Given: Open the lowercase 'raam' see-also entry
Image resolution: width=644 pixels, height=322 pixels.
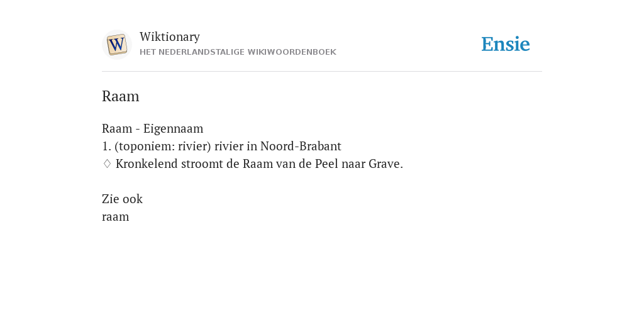Looking at the screenshot, I should (x=116, y=217).
